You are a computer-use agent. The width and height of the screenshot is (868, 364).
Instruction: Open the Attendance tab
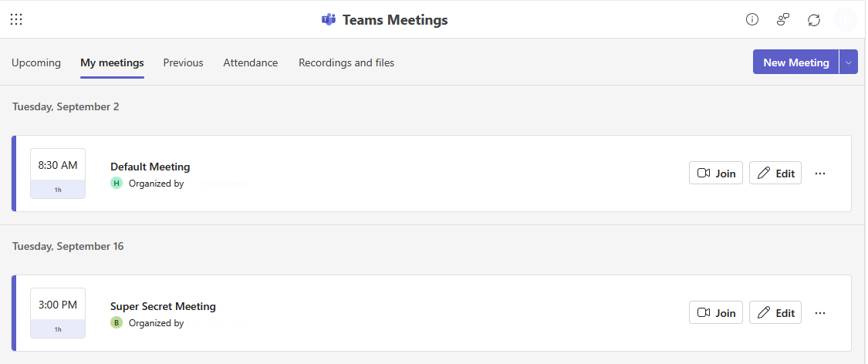pos(251,62)
